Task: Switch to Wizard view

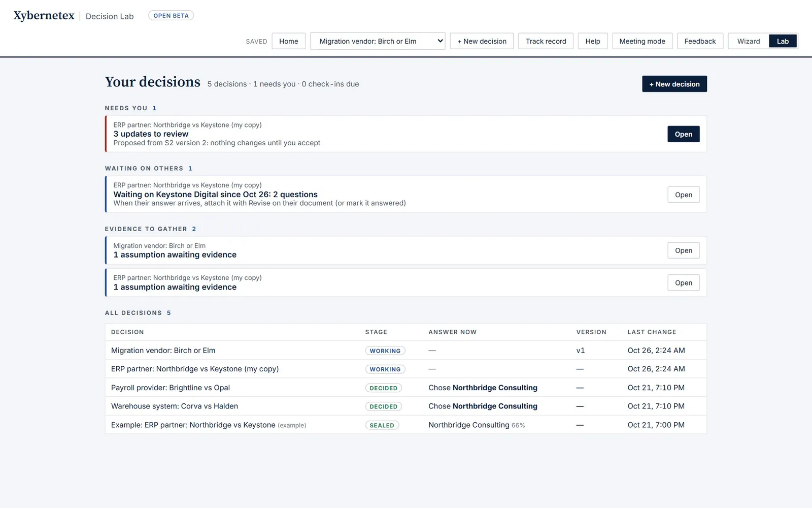Action: click(x=749, y=41)
